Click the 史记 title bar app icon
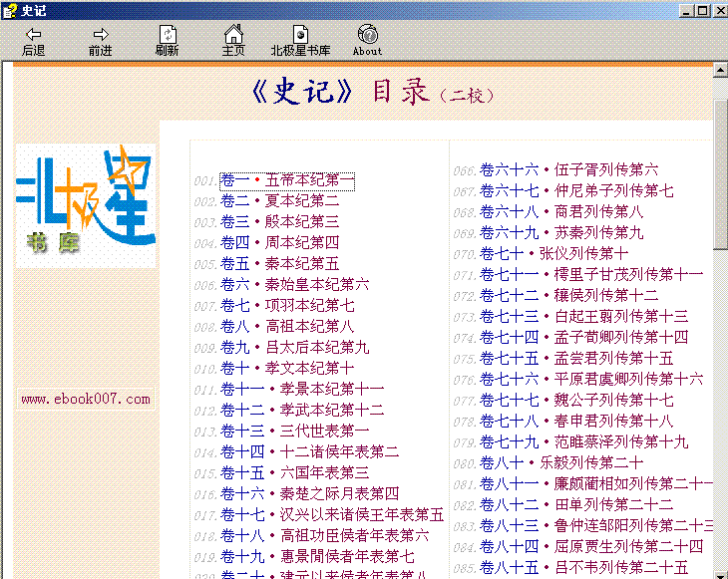Viewport: 728px width, 579px height. (9, 10)
